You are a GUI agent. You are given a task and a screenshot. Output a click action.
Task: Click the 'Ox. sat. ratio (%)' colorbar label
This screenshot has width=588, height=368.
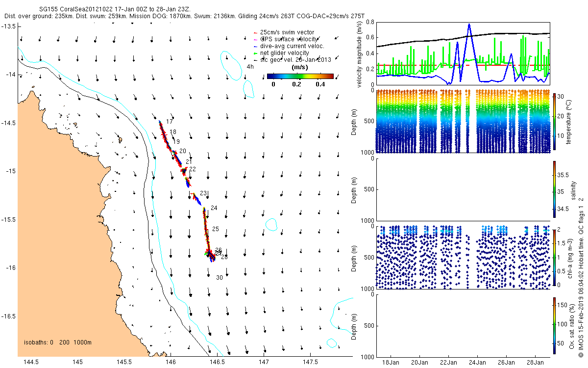tap(572, 325)
